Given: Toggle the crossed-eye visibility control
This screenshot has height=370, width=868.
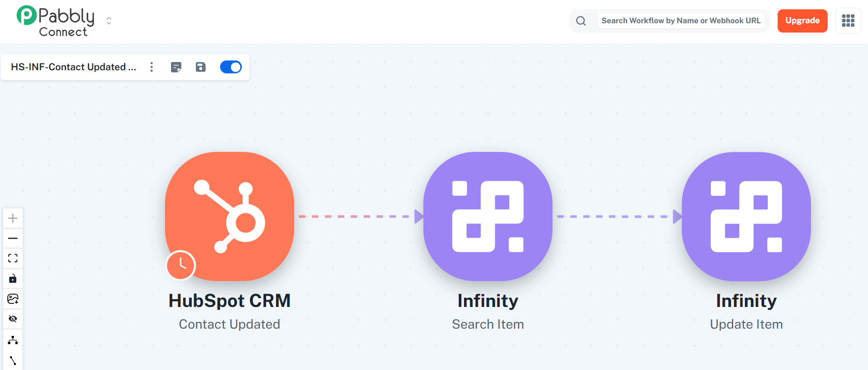Looking at the screenshot, I should [13, 319].
